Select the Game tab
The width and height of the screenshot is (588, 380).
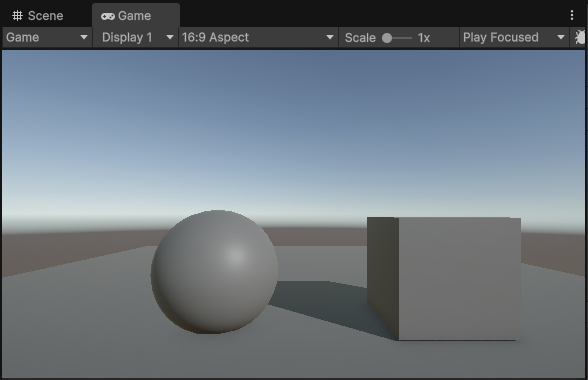tap(136, 16)
